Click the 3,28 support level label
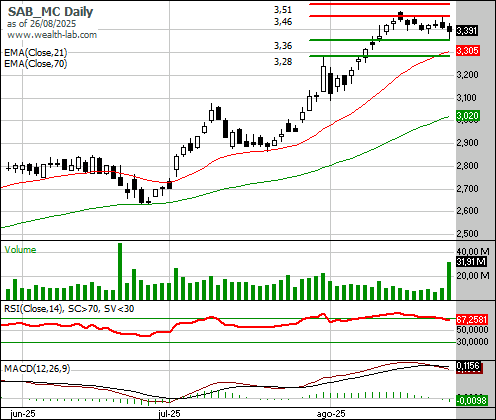Viewport: 496px width, 420px height. (x=283, y=62)
